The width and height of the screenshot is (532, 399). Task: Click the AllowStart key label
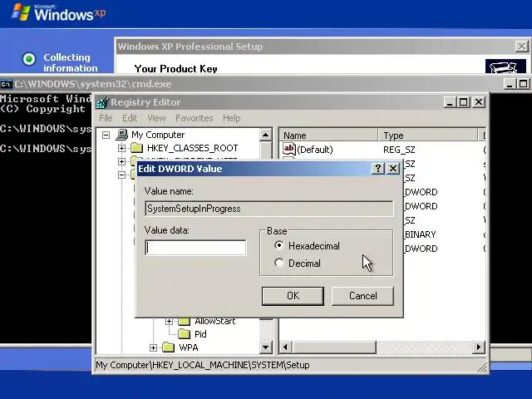click(214, 321)
